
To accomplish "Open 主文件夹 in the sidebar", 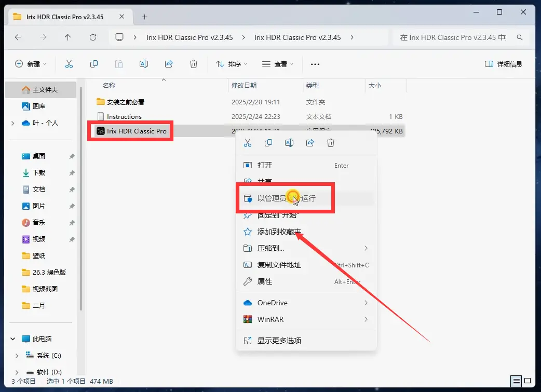I will point(40,90).
